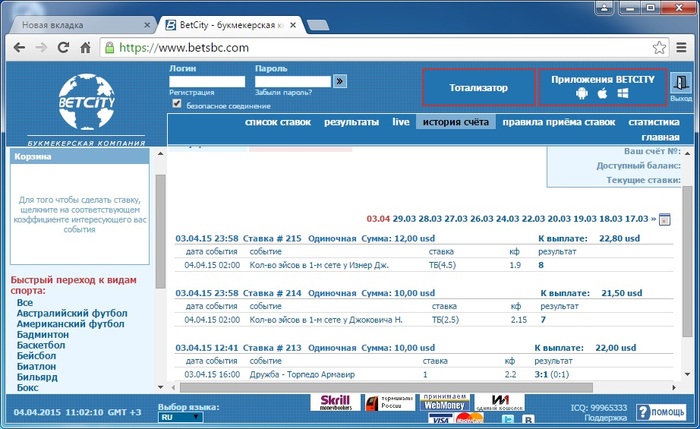Image resolution: width=700 pixels, height=429 pixels.
Task: Go to главная menu item
Action: click(x=660, y=137)
